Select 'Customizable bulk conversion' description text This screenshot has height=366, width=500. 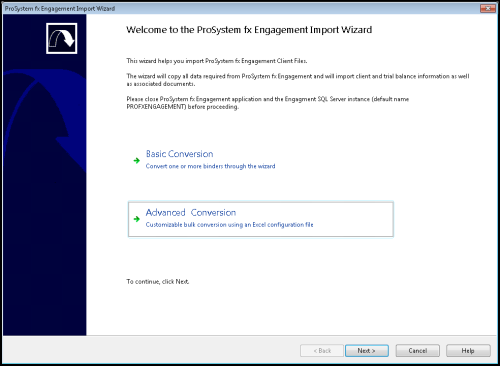coord(229,225)
